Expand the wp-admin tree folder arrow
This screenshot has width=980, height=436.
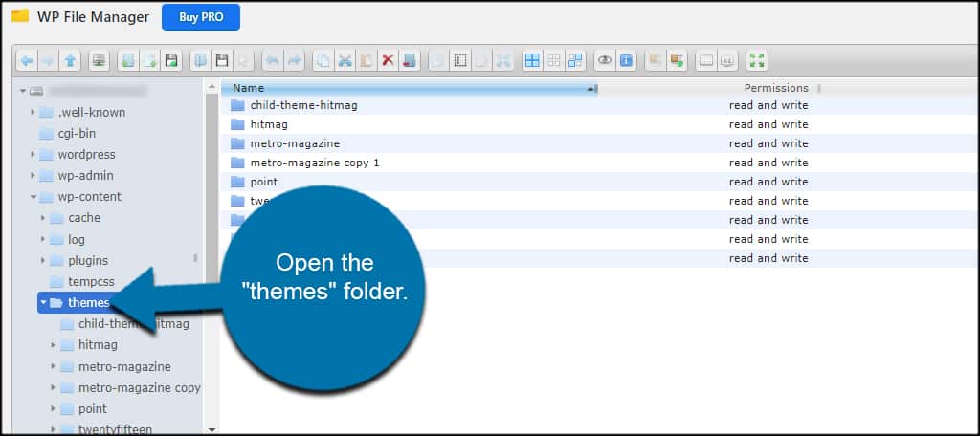[x=33, y=176]
